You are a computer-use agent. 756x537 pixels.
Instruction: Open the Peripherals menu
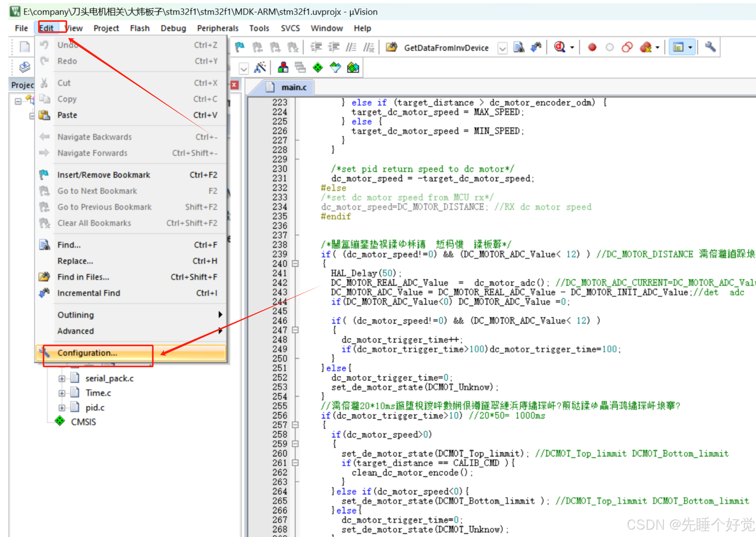218,28
